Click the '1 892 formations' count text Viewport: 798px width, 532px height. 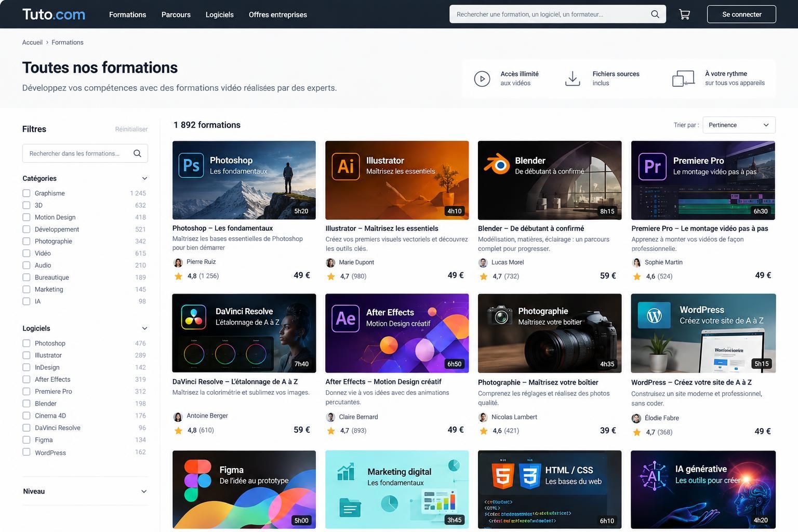click(207, 125)
